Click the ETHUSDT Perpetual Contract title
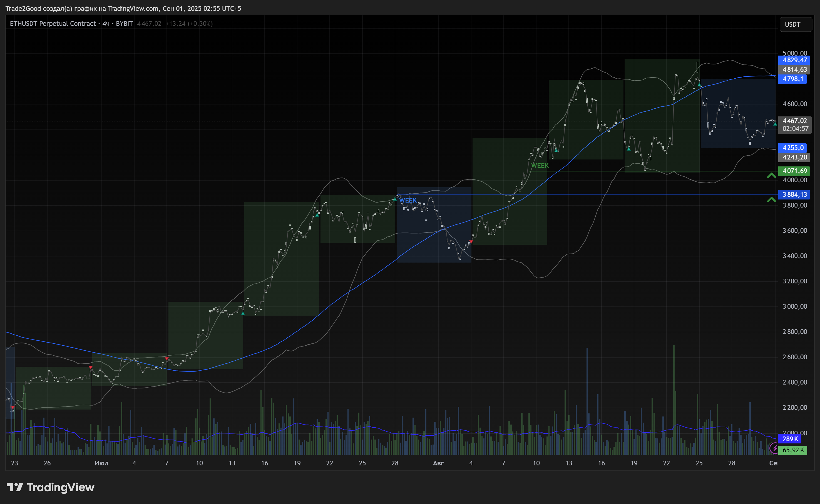Image resolution: width=820 pixels, height=504 pixels. 53,24
